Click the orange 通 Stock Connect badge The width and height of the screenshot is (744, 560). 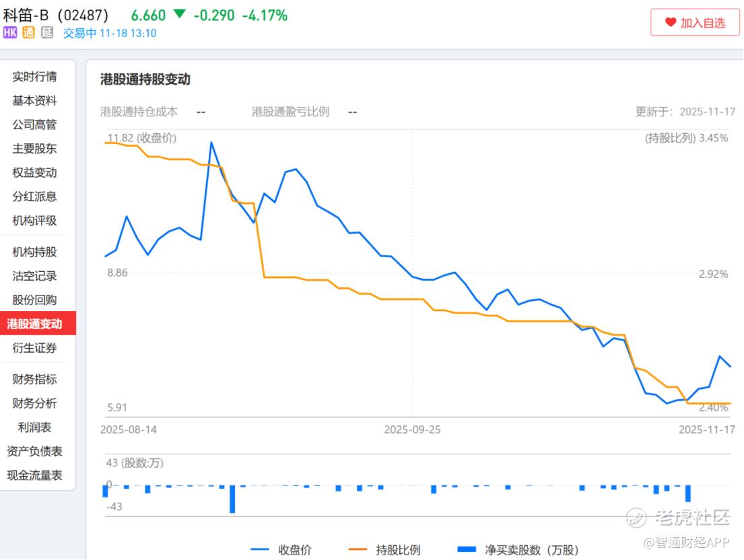point(28,32)
